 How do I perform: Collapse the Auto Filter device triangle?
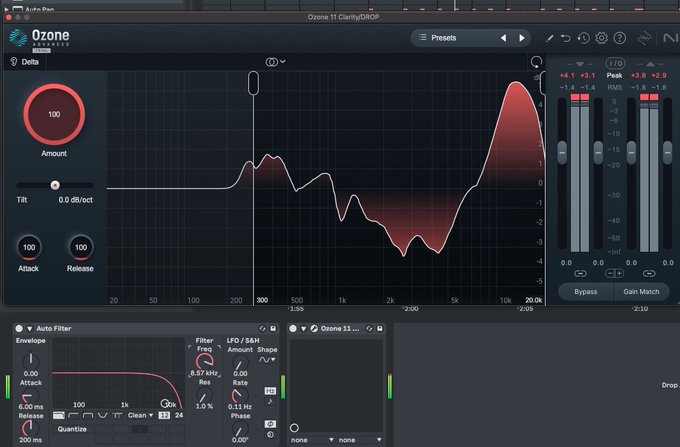pos(29,329)
